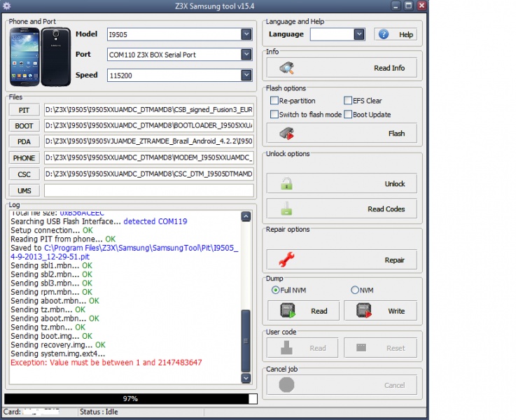Click the log scrollbar thumb

[x=246, y=341]
